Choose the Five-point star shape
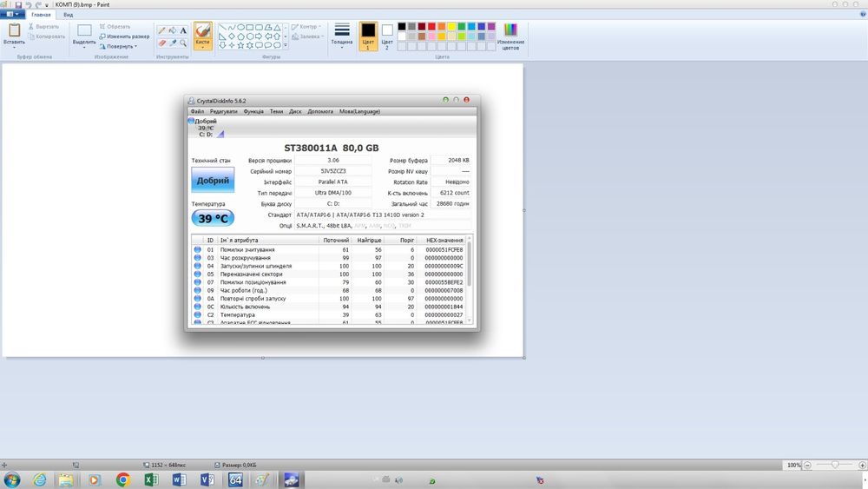 [x=240, y=45]
